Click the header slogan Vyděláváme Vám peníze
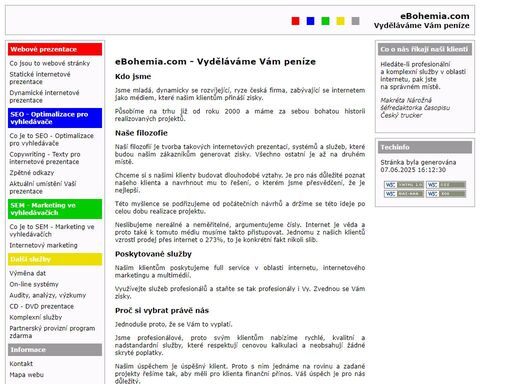The height and width of the screenshot is (384, 512). click(x=421, y=25)
